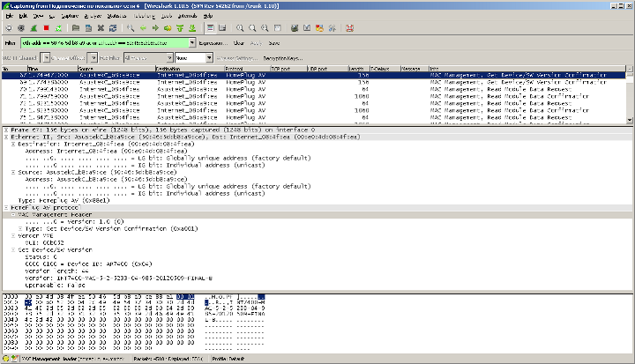Toggle auto scroll in live capture
635x364 pixels.
222,28
